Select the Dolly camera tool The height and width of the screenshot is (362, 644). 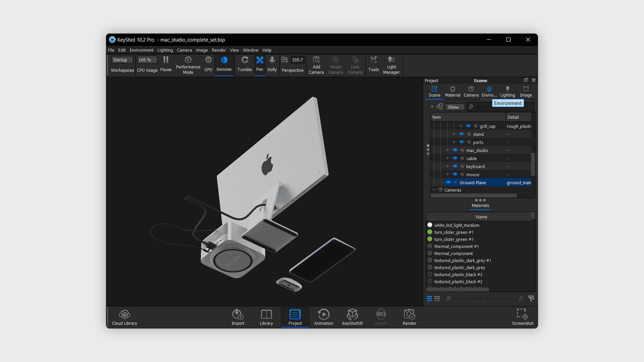click(272, 64)
